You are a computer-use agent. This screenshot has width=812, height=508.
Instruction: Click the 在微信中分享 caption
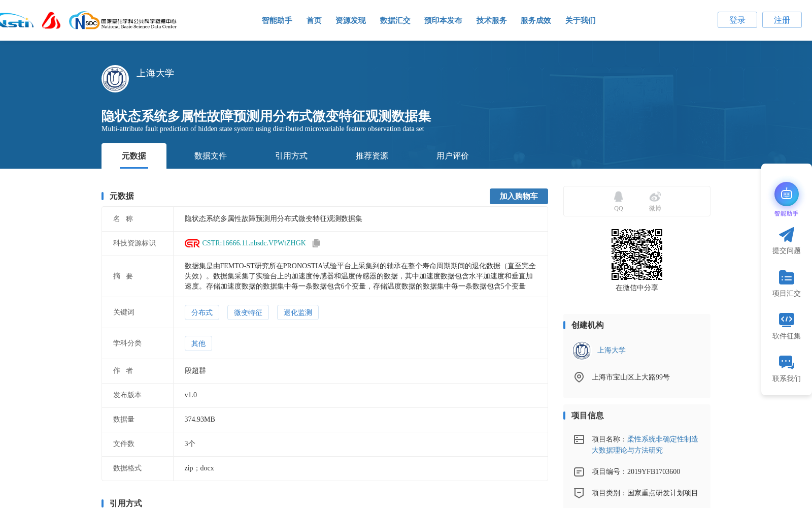click(637, 288)
